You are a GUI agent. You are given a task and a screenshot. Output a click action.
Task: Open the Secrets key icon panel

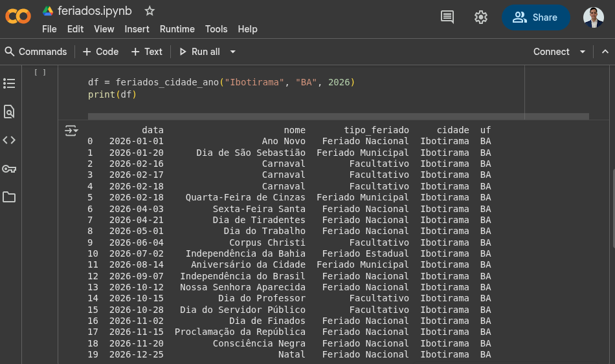tap(9, 169)
